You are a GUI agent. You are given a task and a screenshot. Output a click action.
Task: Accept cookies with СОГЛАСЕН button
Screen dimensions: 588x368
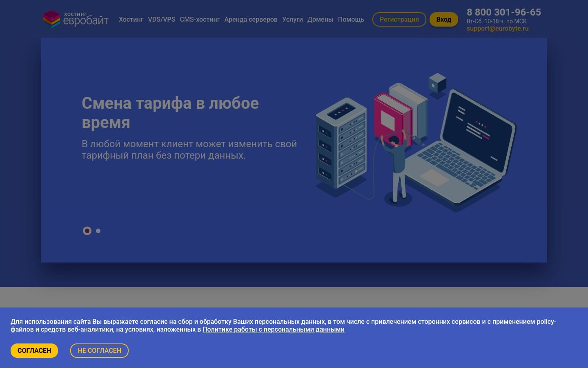pyautogui.click(x=34, y=350)
